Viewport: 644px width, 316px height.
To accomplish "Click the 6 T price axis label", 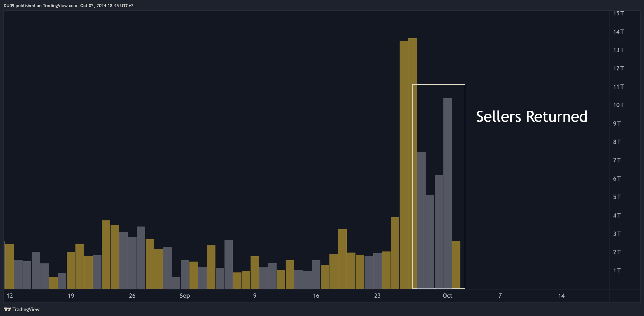I will pos(617,178).
